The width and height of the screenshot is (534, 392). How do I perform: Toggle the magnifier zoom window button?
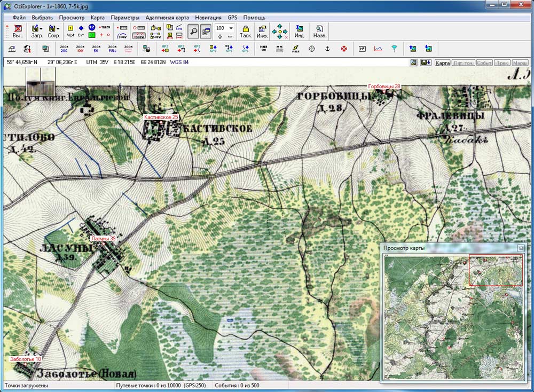(x=193, y=32)
